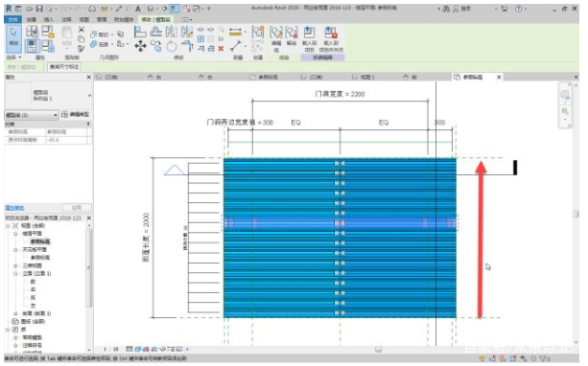Click Load into Project icon
Viewport: 588px width, 366px height.
[x=309, y=33]
